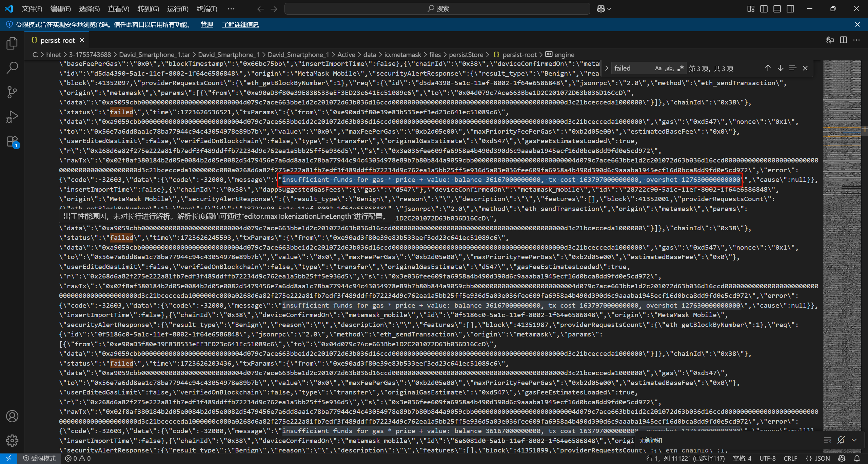Viewport: 868px width, 464px height.
Task: Toggle Use Regular Expression in find
Action: (x=680, y=68)
